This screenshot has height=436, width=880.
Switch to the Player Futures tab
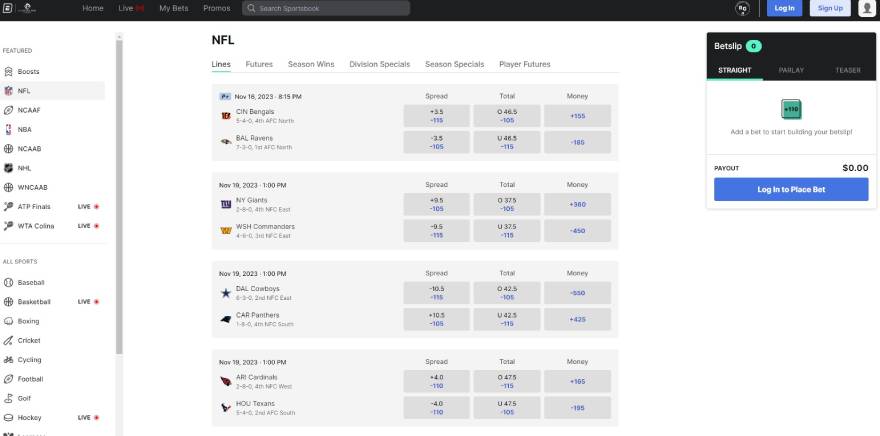525,64
